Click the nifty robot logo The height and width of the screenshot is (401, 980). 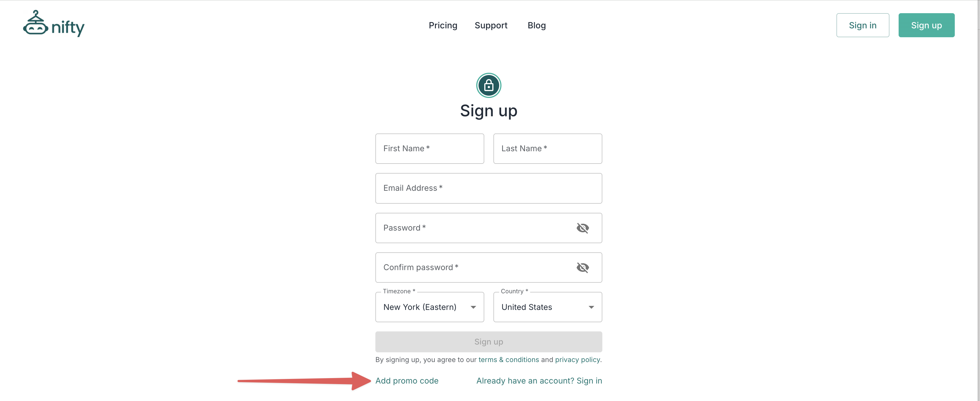click(54, 24)
